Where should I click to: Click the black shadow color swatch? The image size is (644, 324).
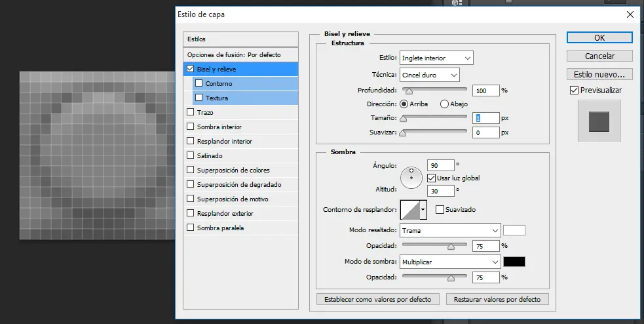pos(514,262)
